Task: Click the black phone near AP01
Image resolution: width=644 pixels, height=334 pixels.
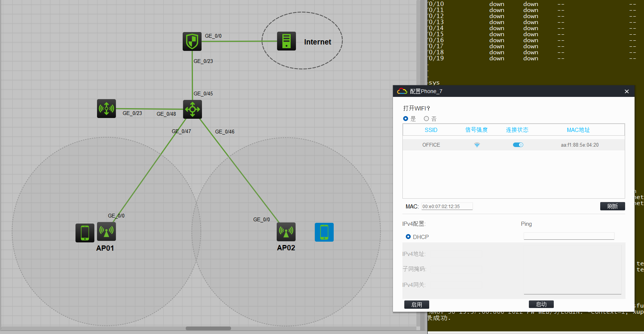Action: coord(85,233)
